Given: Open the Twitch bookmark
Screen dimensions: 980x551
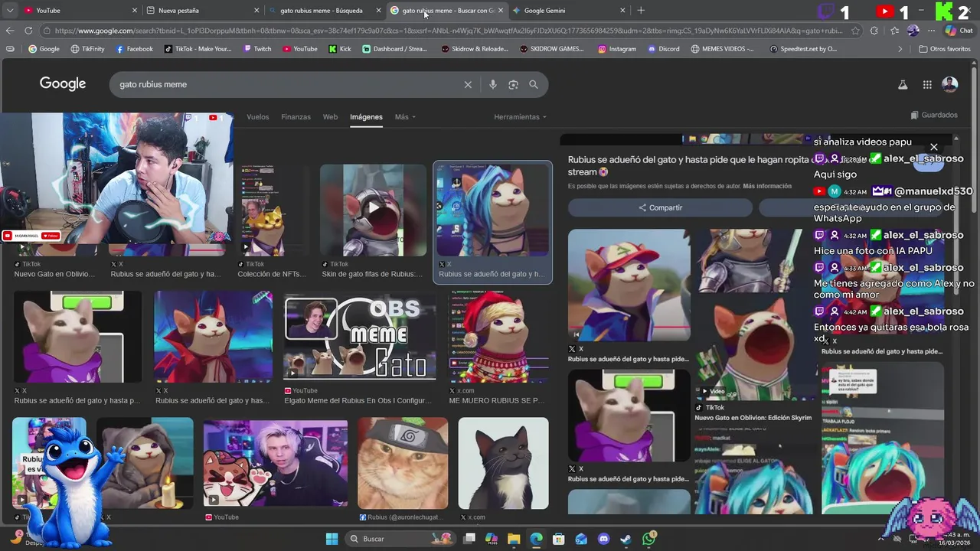Looking at the screenshot, I should tap(256, 49).
